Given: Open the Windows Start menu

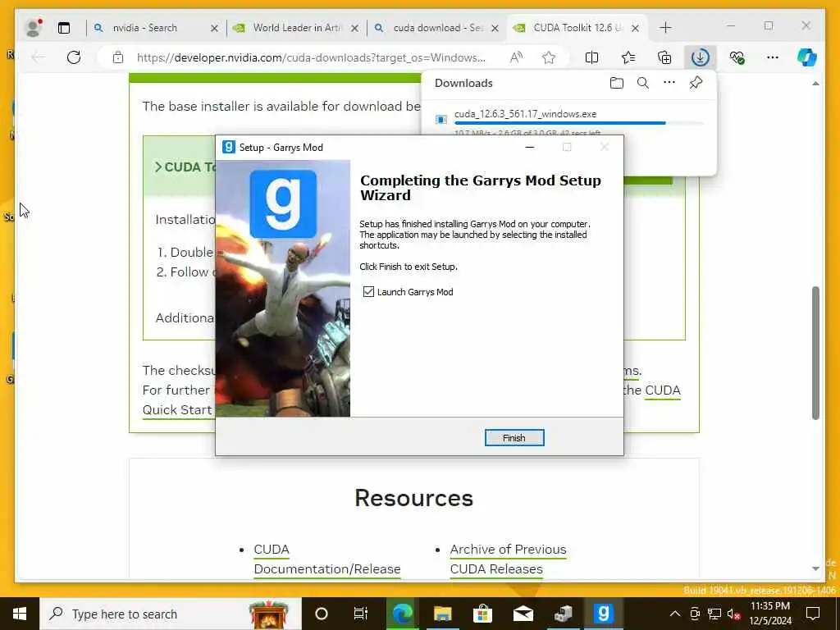Looking at the screenshot, I should coord(20,614).
